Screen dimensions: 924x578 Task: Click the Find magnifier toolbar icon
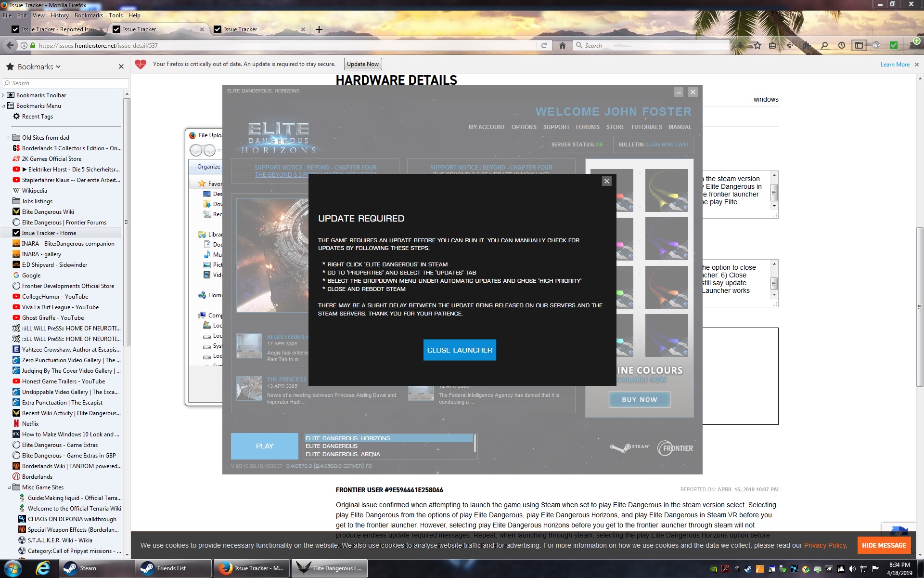(824, 45)
